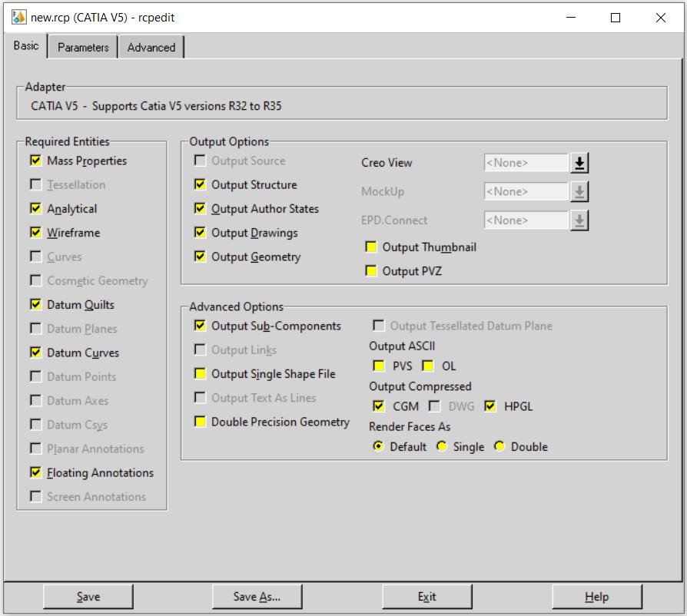Click Save As... button

click(257, 597)
